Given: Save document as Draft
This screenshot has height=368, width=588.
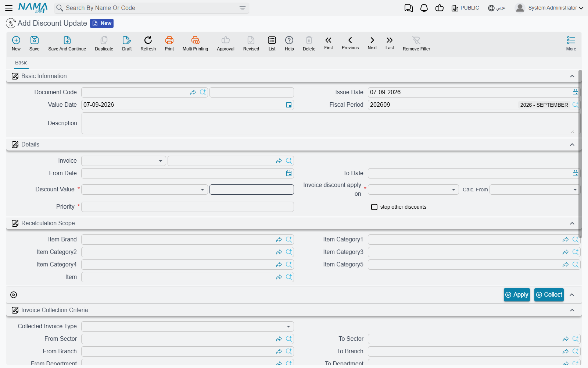Looking at the screenshot, I should 127,43.
